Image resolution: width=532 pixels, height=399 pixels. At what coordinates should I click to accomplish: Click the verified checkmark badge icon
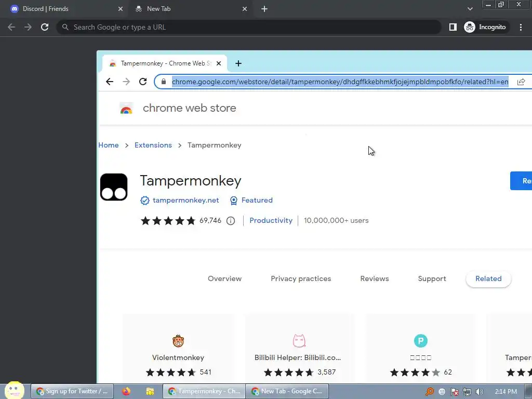point(145,201)
